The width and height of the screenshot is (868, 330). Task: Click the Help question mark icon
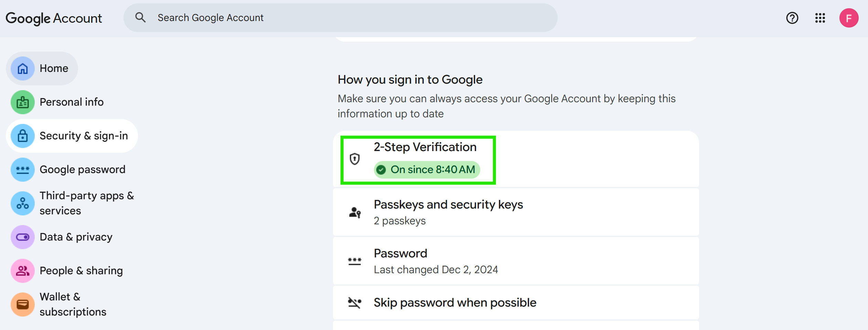pyautogui.click(x=792, y=18)
